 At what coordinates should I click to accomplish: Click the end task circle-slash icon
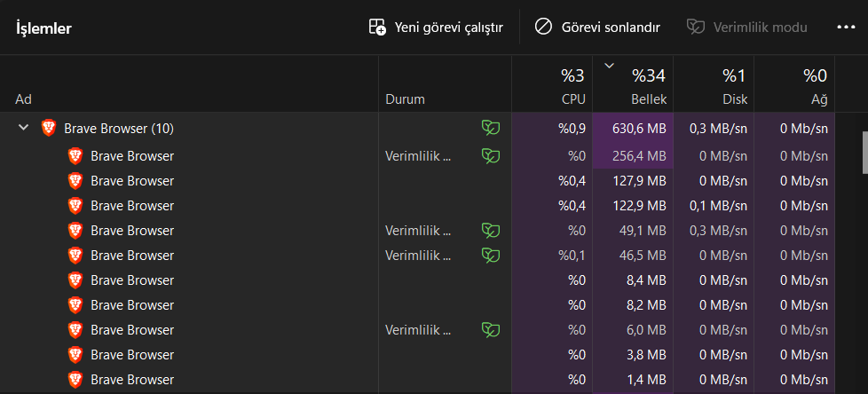[543, 28]
